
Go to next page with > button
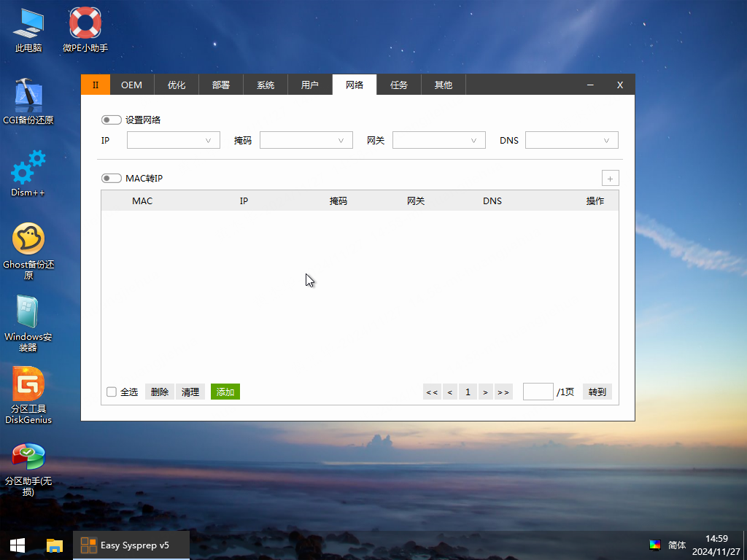485,392
